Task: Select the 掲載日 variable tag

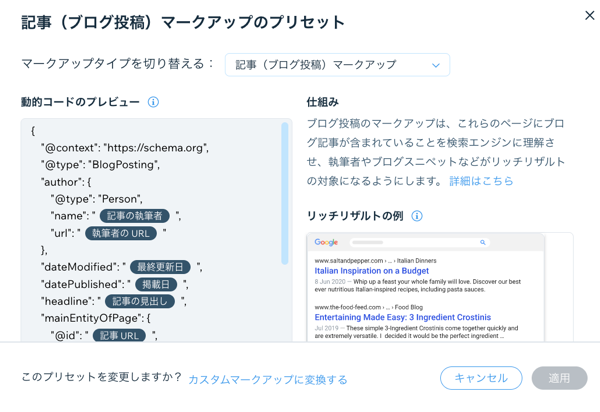Action: 156,284
